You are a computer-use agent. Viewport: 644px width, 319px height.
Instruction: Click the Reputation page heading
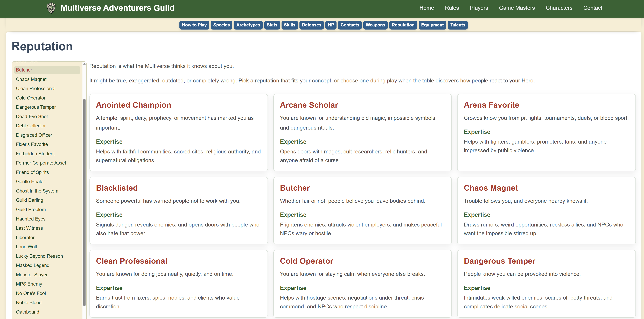pyautogui.click(x=42, y=46)
